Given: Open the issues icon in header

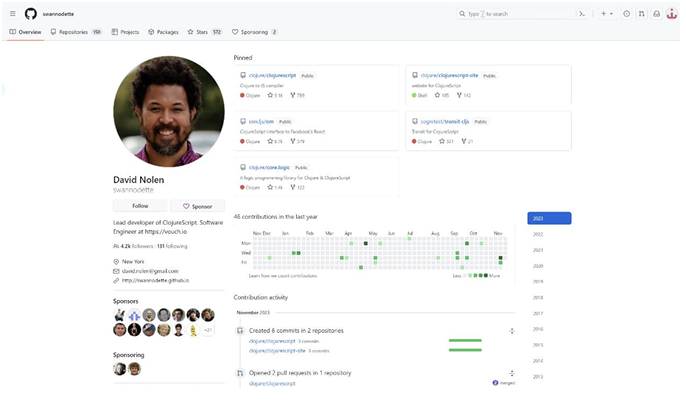Looking at the screenshot, I should coord(627,14).
